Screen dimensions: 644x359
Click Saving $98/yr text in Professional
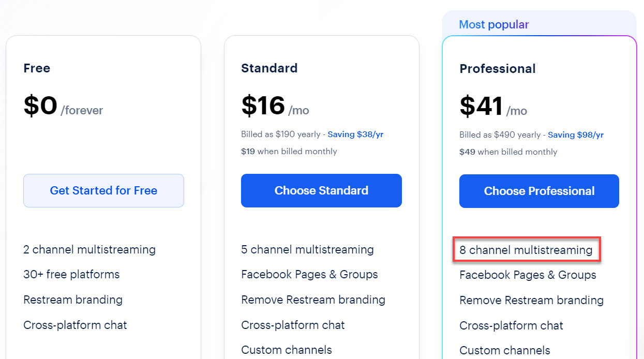click(x=576, y=135)
